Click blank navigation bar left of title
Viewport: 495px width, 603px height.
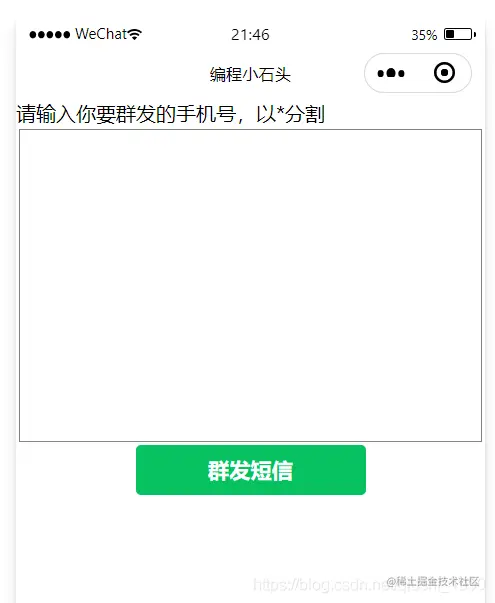pos(112,74)
